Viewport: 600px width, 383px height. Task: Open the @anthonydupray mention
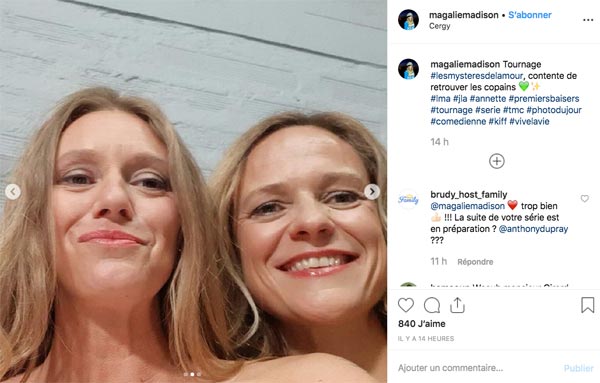(x=533, y=229)
